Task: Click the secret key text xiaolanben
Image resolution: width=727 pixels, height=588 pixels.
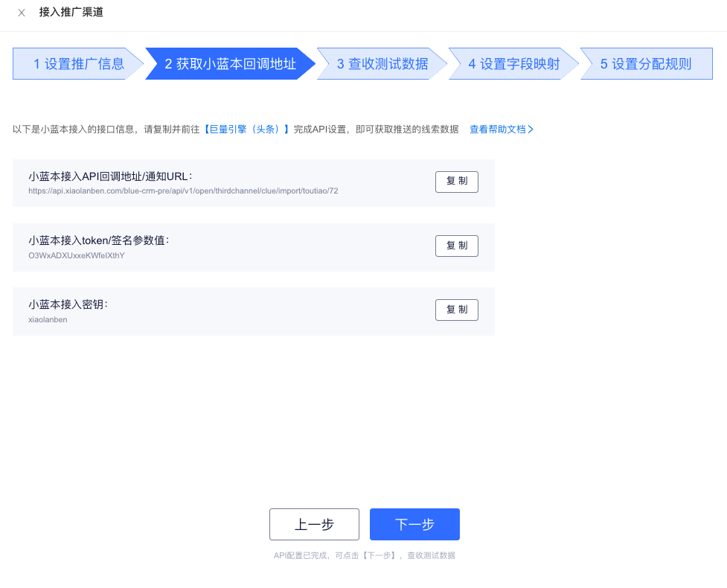Action: pos(48,319)
